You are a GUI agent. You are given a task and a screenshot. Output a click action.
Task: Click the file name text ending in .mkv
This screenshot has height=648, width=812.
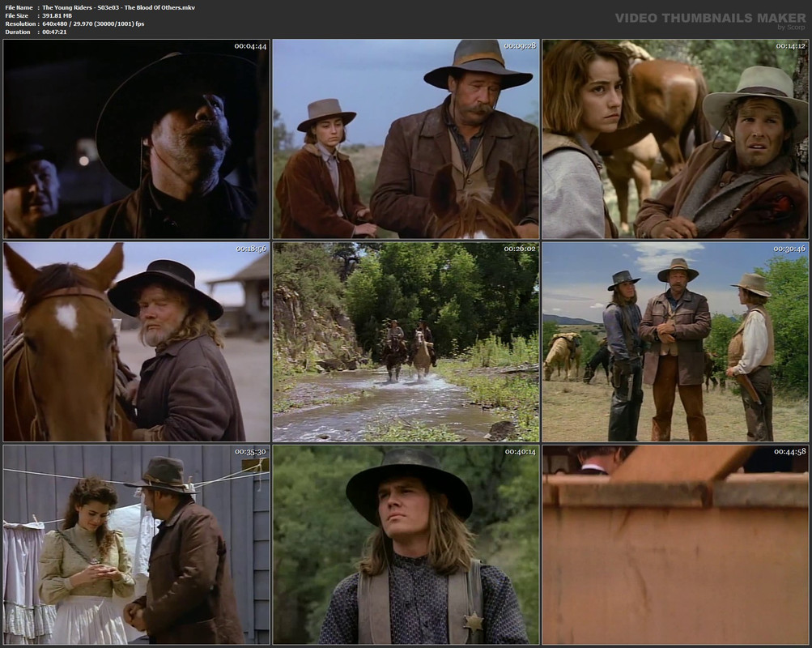(x=118, y=7)
